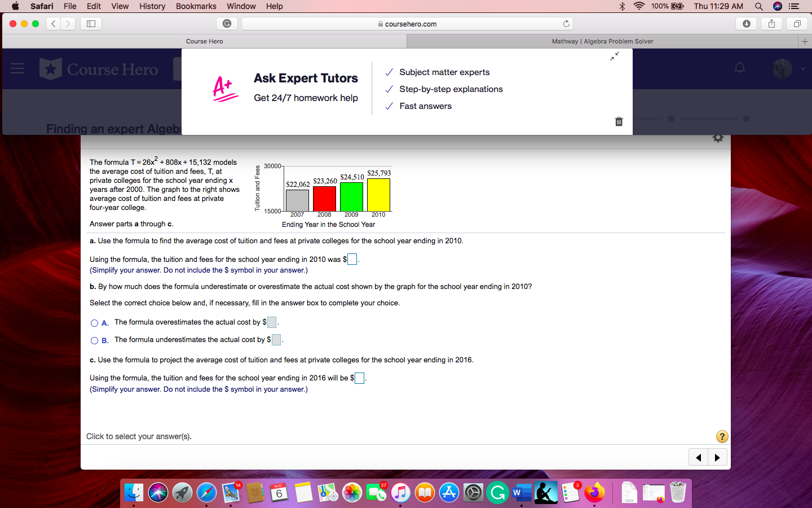Go to previous question arrow
The image size is (812, 508).
(x=698, y=457)
